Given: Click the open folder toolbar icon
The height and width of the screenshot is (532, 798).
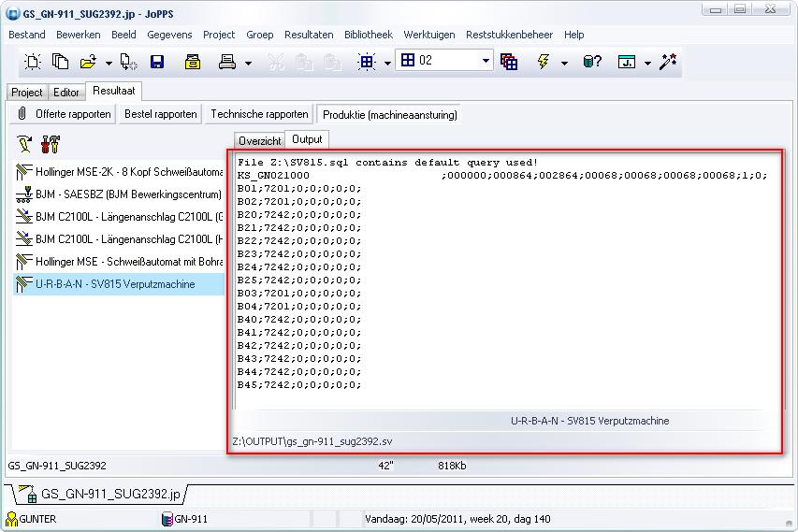Looking at the screenshot, I should (x=88, y=62).
